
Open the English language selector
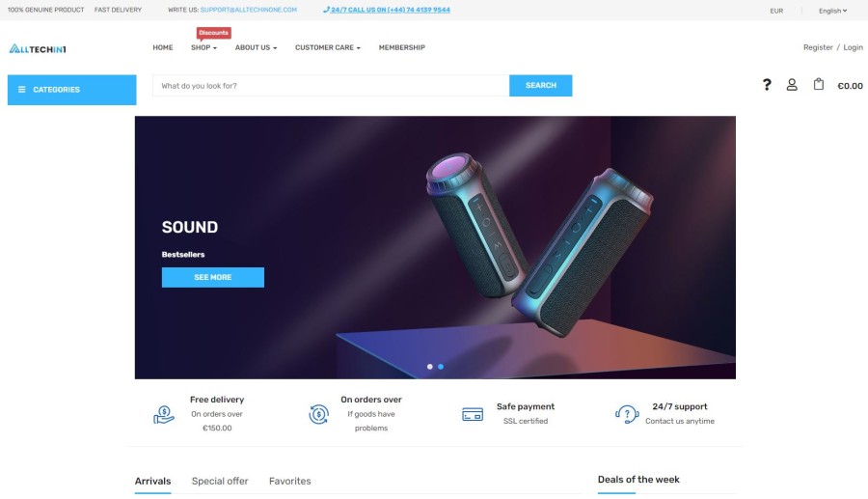point(832,11)
